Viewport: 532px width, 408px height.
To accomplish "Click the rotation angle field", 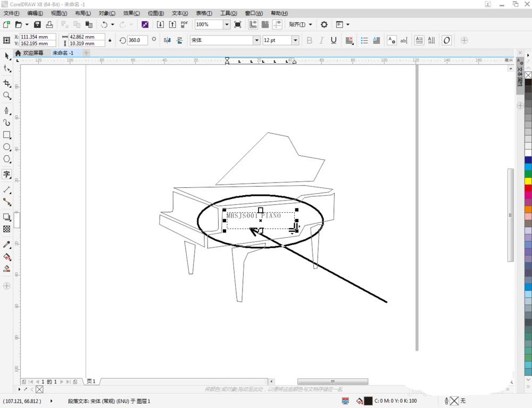I will (x=137, y=40).
